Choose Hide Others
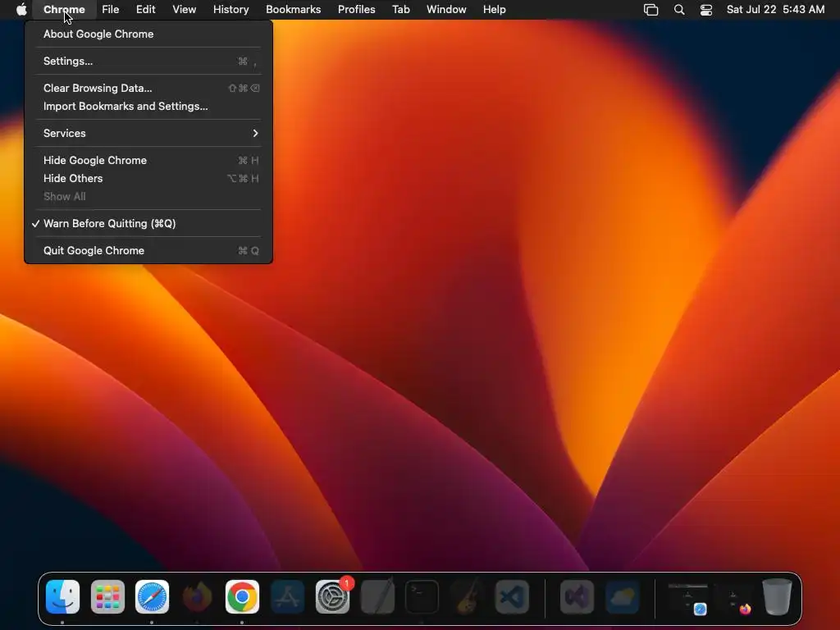 tap(148, 178)
